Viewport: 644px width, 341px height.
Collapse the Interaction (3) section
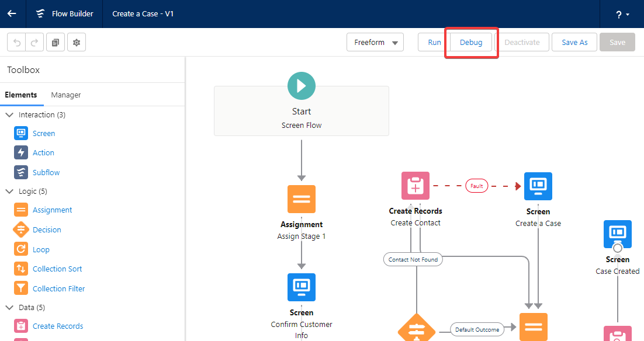pos(9,115)
